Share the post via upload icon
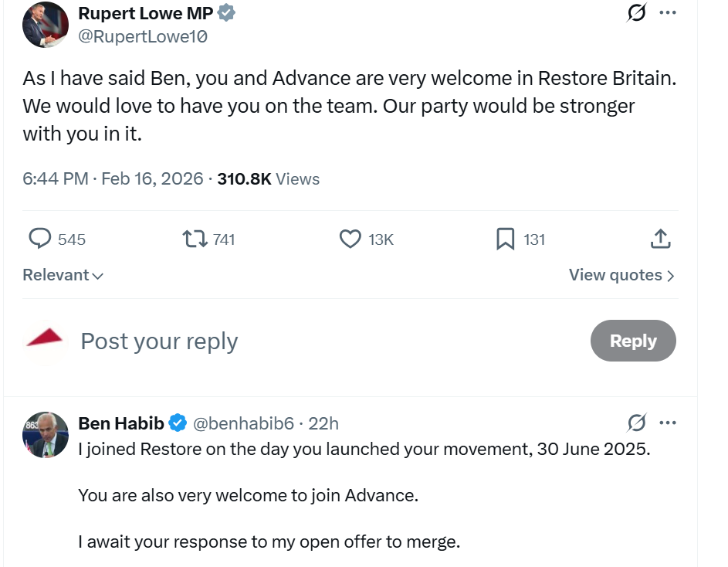Image resolution: width=728 pixels, height=567 pixels. click(660, 239)
